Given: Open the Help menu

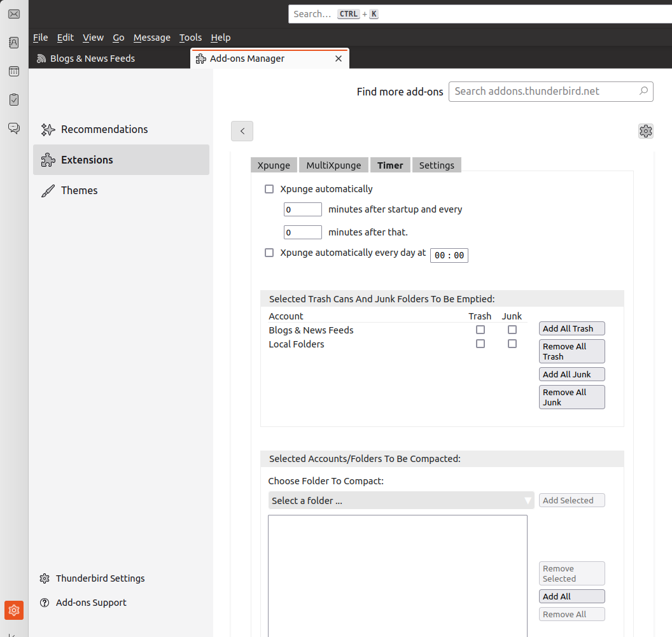Looking at the screenshot, I should click(x=220, y=38).
